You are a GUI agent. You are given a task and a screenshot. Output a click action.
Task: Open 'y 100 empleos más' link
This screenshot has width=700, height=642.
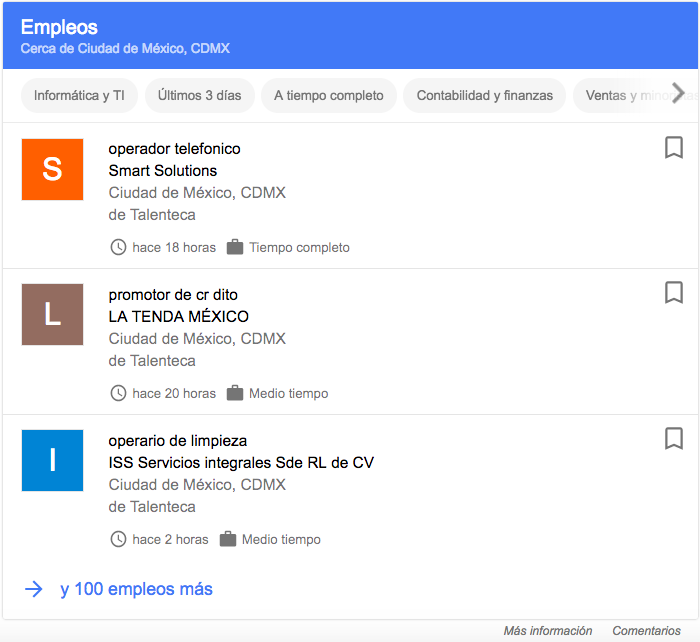(136, 589)
